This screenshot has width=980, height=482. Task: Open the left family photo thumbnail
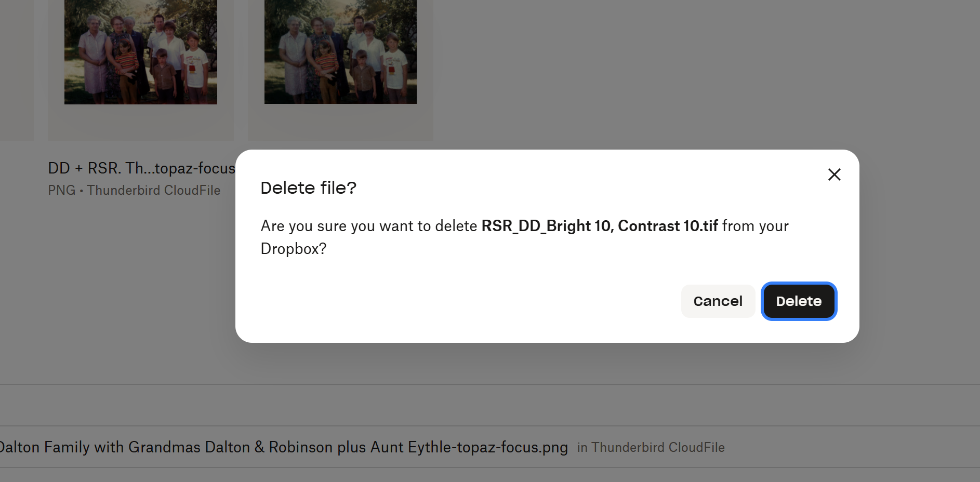(x=140, y=52)
